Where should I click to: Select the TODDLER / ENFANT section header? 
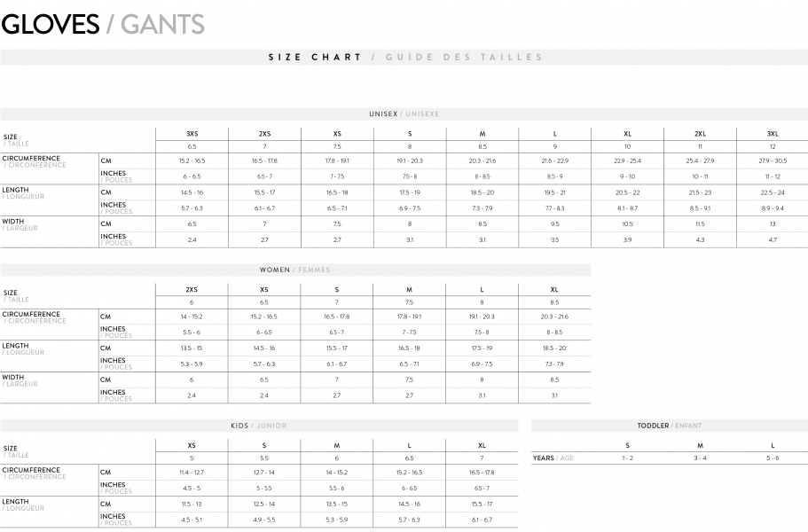pos(669,426)
